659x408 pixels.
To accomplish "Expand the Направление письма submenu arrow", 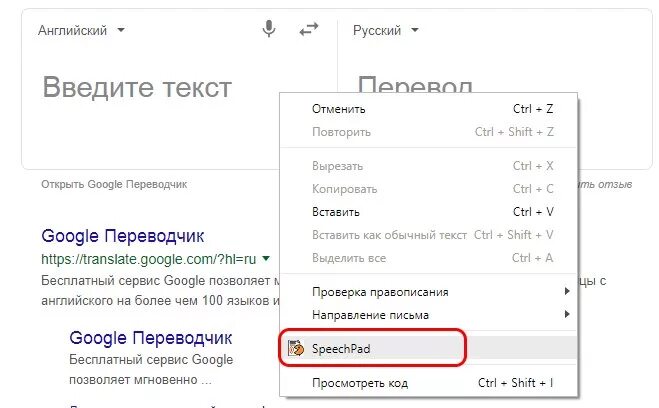I will (x=567, y=314).
